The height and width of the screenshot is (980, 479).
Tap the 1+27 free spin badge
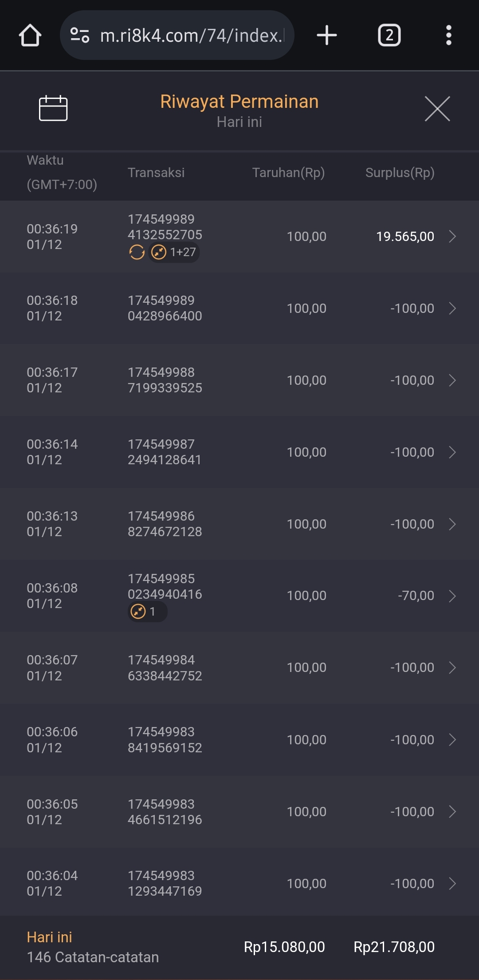point(174,253)
